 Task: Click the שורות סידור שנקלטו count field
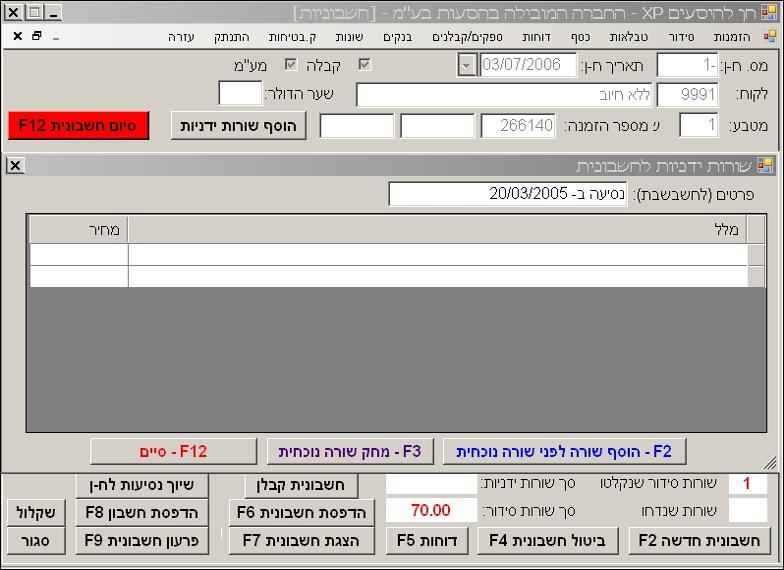748,484
